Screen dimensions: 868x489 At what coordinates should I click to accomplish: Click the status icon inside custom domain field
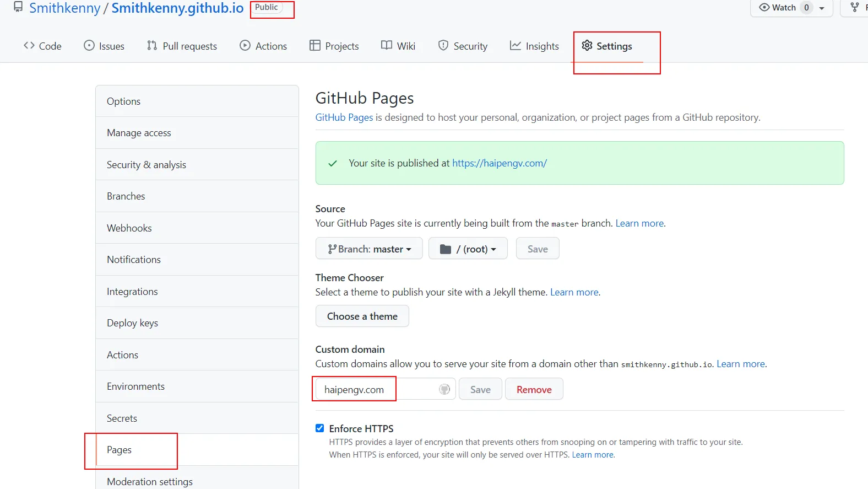(x=444, y=389)
